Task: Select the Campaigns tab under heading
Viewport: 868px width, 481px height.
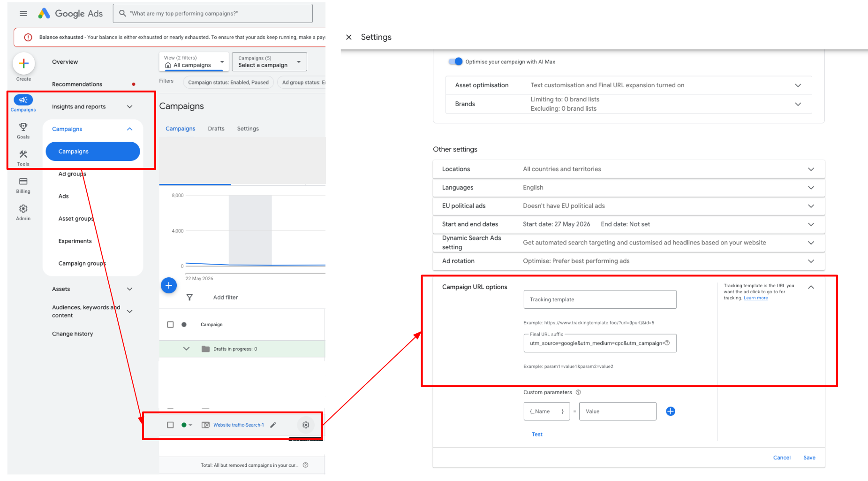Action: point(181,129)
